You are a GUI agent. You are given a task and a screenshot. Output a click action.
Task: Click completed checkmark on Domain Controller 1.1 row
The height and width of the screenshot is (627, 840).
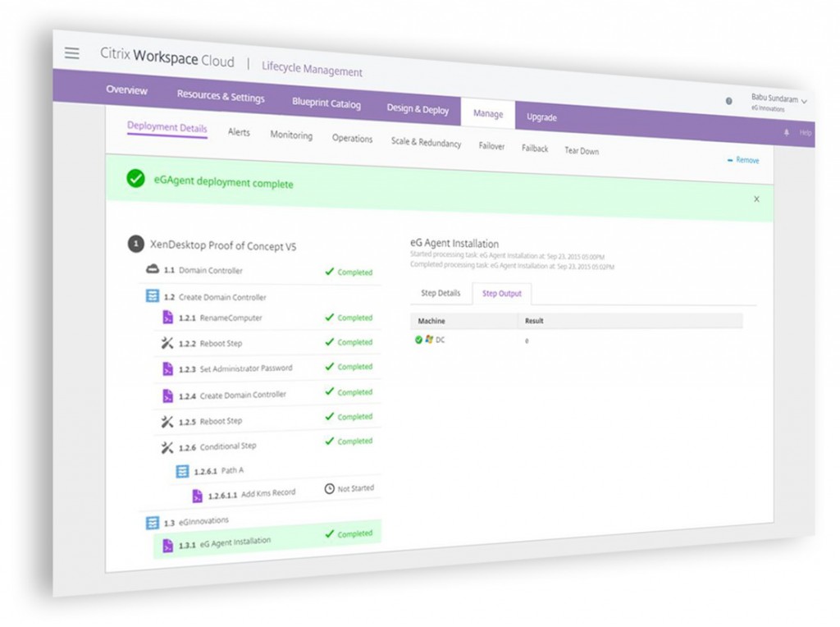[x=330, y=271]
